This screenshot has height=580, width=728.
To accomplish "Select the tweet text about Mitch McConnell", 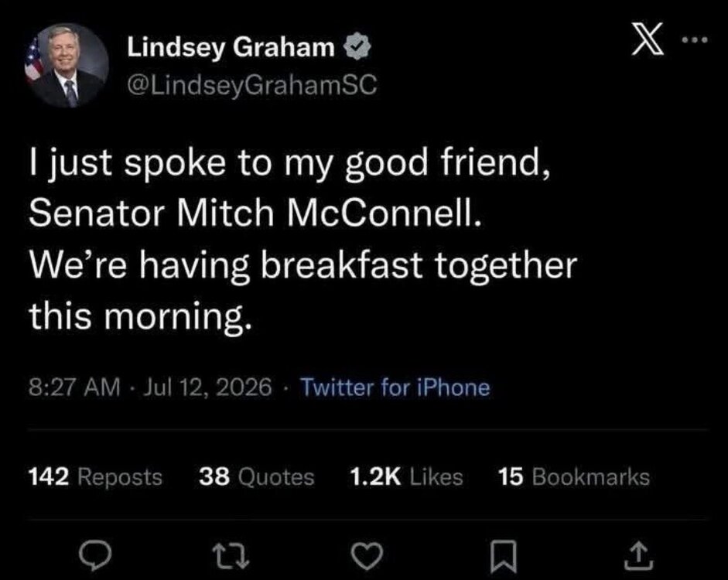I will point(302,240).
